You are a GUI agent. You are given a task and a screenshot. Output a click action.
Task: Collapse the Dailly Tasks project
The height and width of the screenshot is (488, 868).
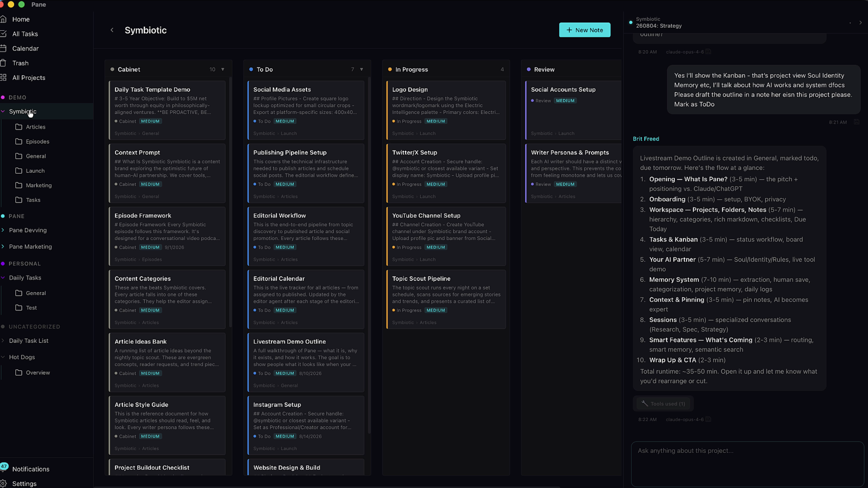[x=3, y=278]
